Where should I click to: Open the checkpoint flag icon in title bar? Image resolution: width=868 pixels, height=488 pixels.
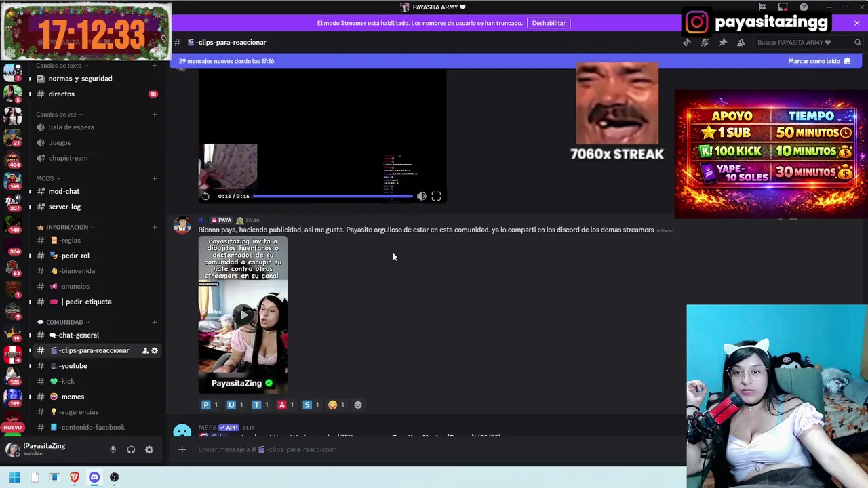pos(762,7)
